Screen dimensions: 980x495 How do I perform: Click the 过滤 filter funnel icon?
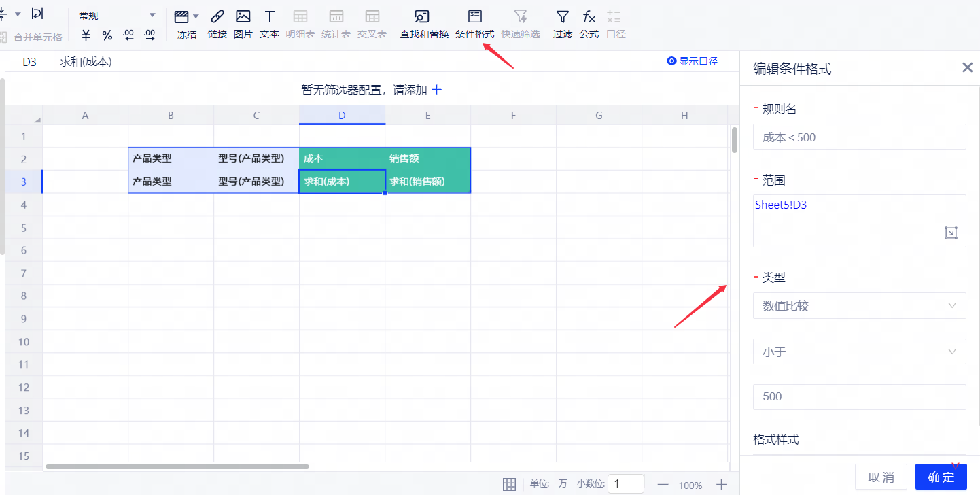562,22
